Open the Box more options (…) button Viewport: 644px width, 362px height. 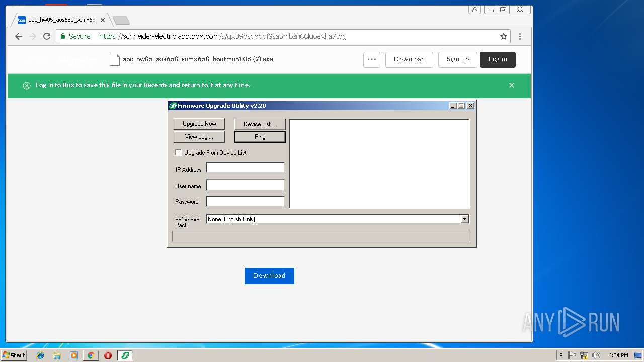coord(372,59)
